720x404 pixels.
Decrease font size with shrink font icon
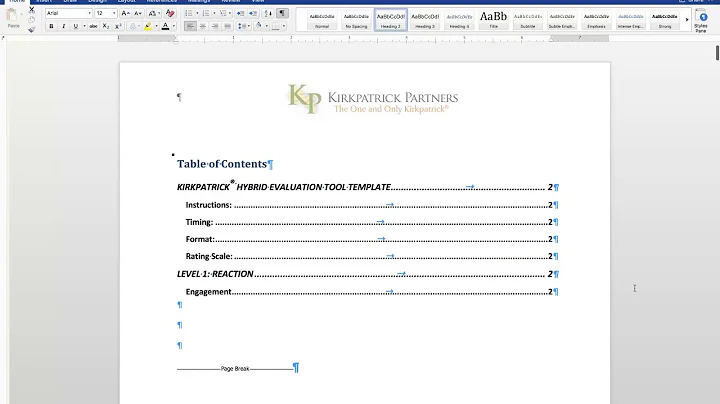point(137,13)
